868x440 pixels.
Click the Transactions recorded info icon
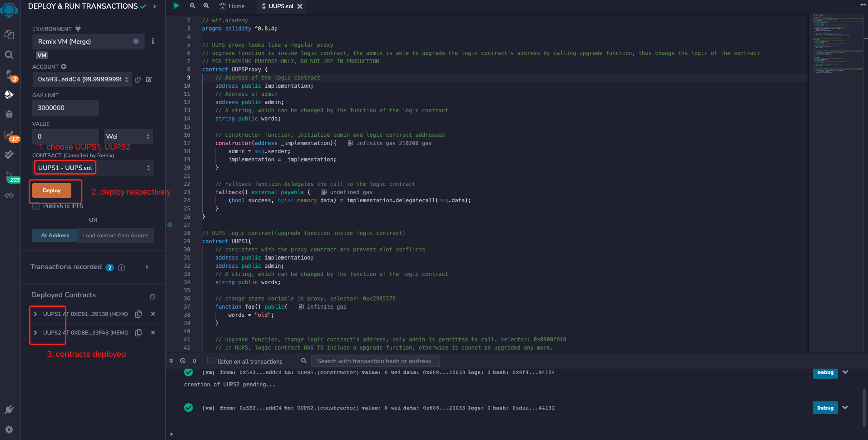121,268
